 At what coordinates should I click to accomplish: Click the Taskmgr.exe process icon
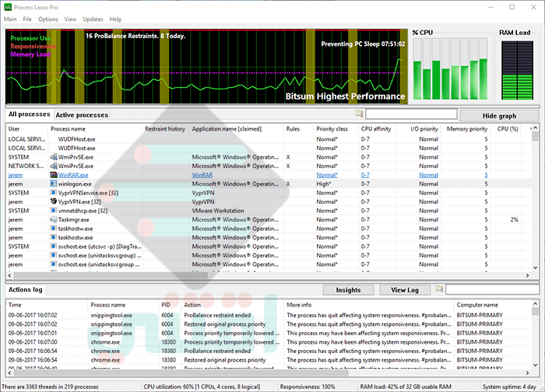54,219
